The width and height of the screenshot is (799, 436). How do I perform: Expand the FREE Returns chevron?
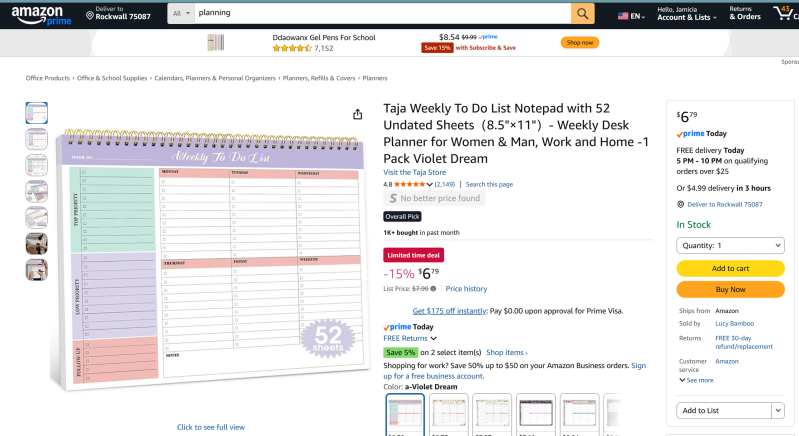click(434, 338)
